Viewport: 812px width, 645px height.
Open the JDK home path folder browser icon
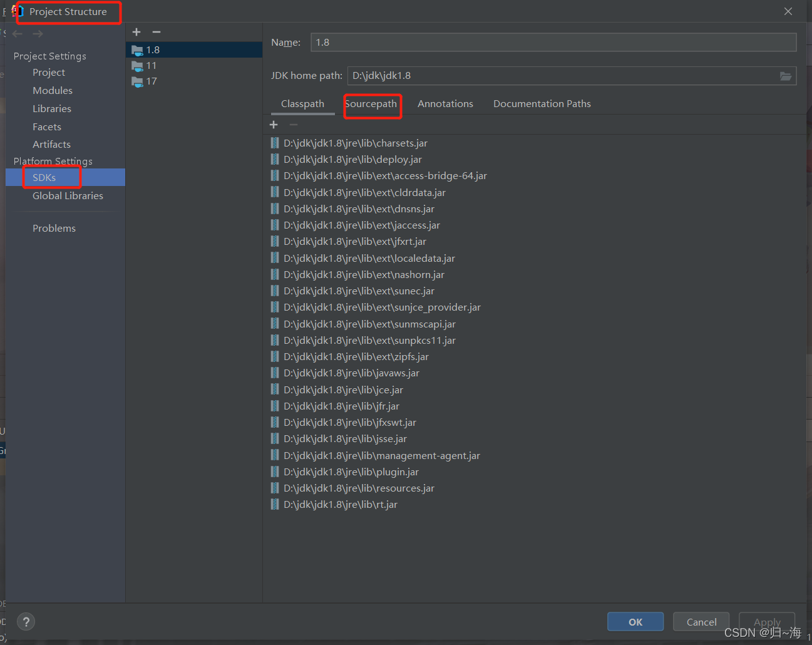(786, 75)
